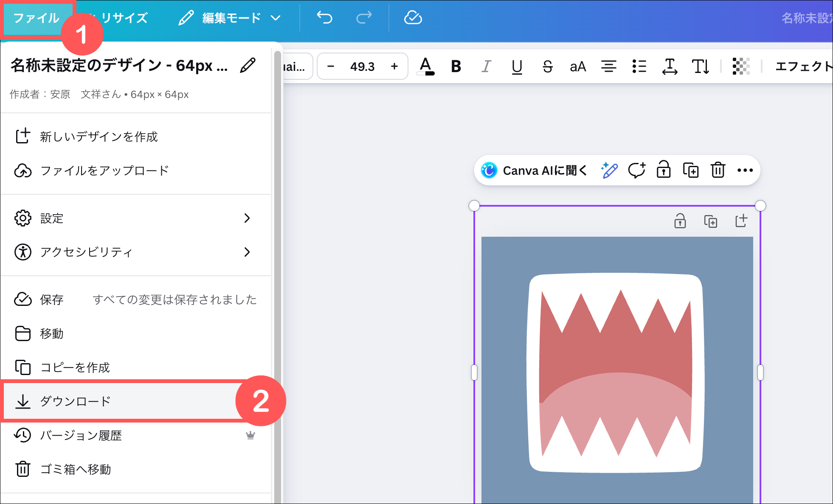Click the transparency checkerboard icon

click(x=741, y=67)
